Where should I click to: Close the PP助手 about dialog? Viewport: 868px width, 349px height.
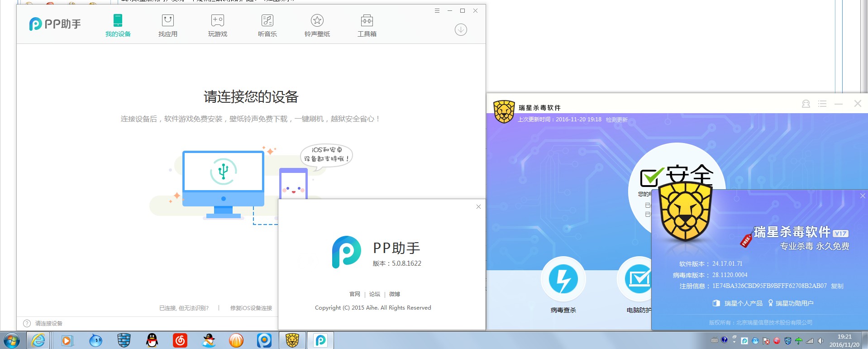[478, 207]
